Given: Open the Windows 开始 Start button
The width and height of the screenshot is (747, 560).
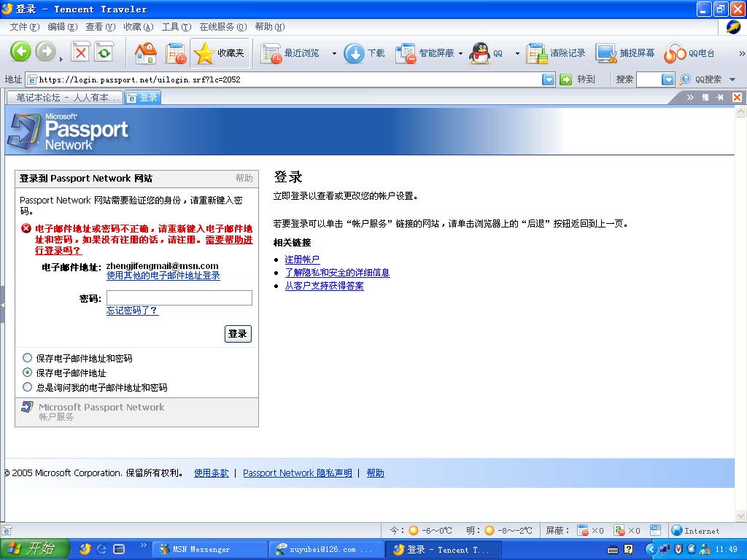Looking at the screenshot, I should (x=34, y=549).
